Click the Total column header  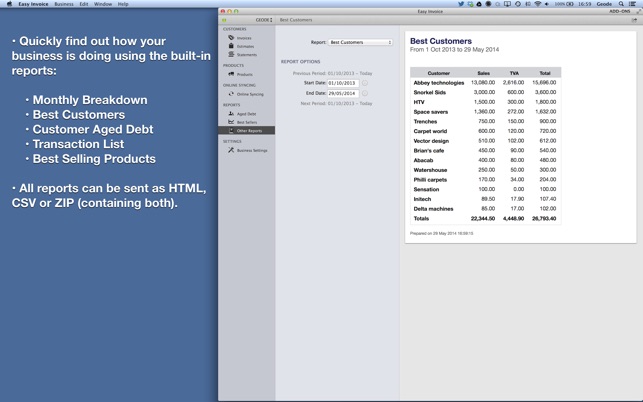tap(545, 73)
